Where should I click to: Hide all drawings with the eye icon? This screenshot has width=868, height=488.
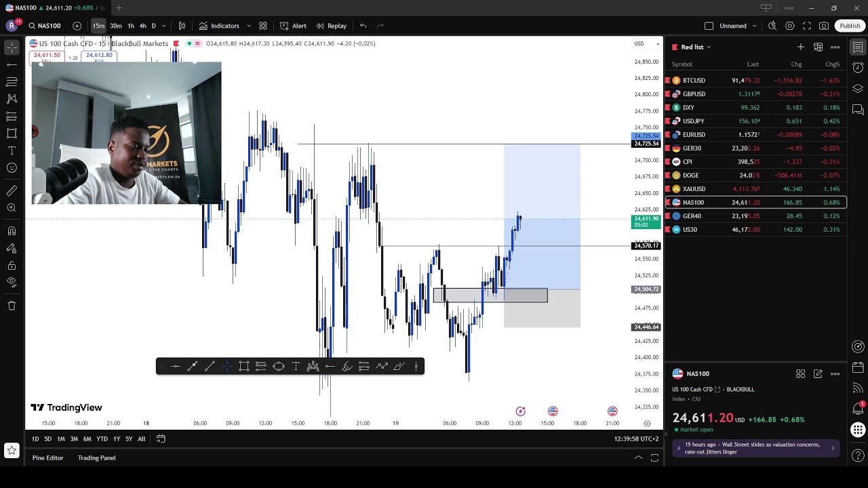point(12,282)
